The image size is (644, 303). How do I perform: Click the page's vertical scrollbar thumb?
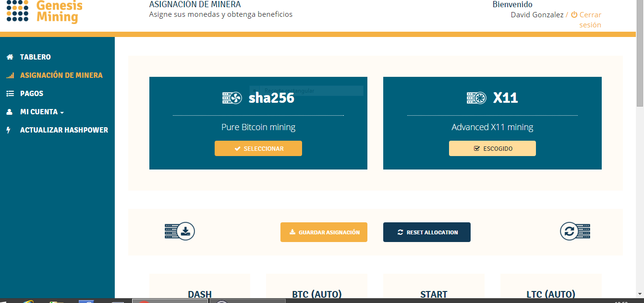(640, 53)
